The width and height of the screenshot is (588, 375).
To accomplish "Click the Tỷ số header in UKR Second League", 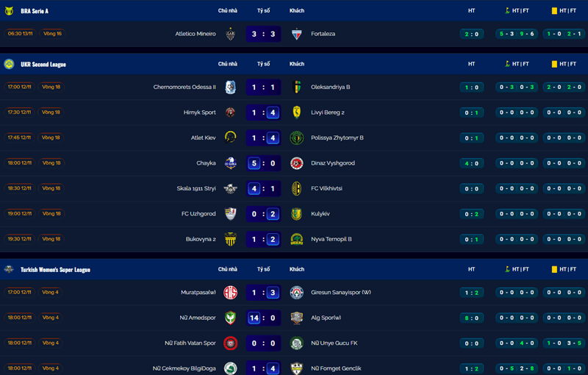I will [x=263, y=64].
